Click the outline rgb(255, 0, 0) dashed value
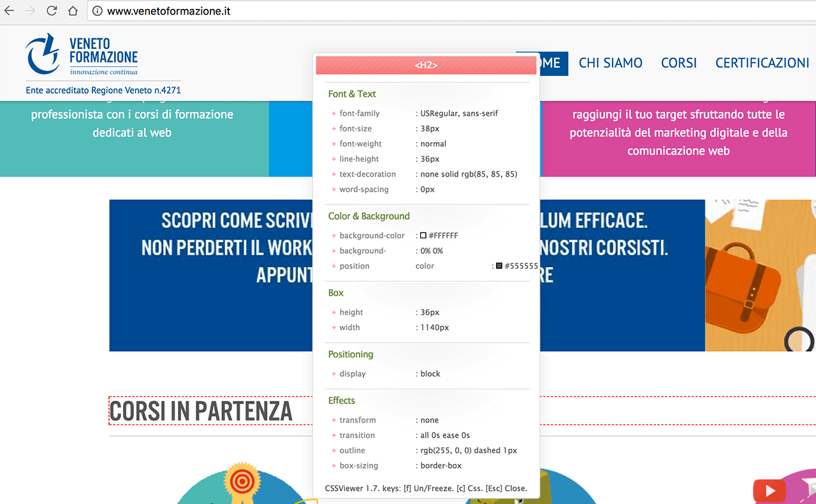This screenshot has width=816, height=504. tap(469, 450)
